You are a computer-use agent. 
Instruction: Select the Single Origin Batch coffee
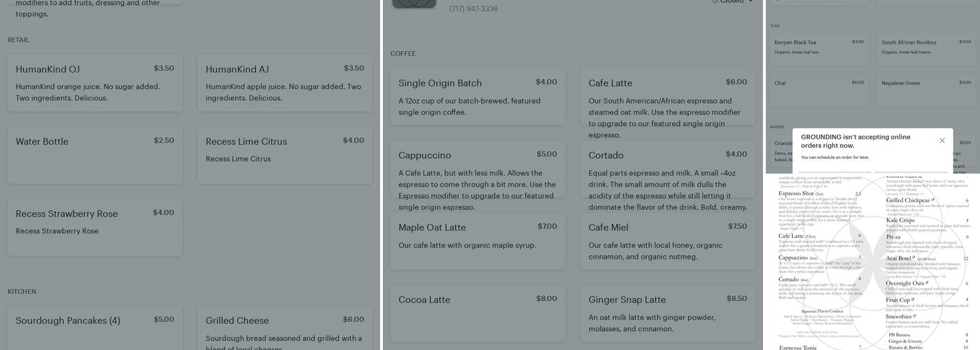coord(478,97)
